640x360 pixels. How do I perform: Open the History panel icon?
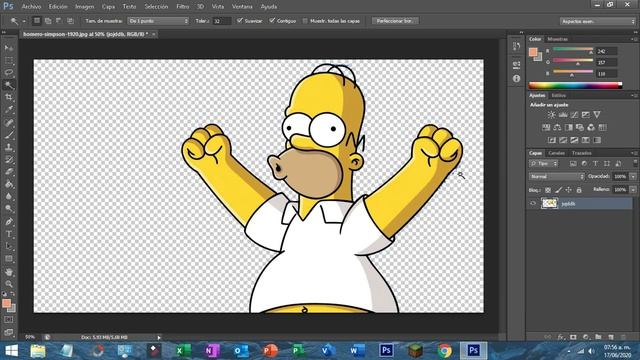pyautogui.click(x=516, y=46)
